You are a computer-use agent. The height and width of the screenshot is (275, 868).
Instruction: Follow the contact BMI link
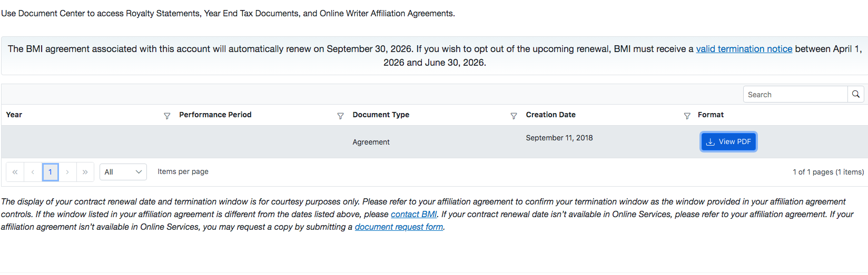[x=413, y=214]
